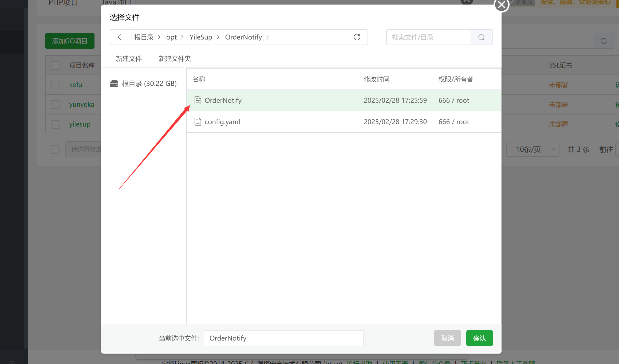Check the yilesup project checkbox
This screenshot has height=364, width=619.
click(x=55, y=124)
